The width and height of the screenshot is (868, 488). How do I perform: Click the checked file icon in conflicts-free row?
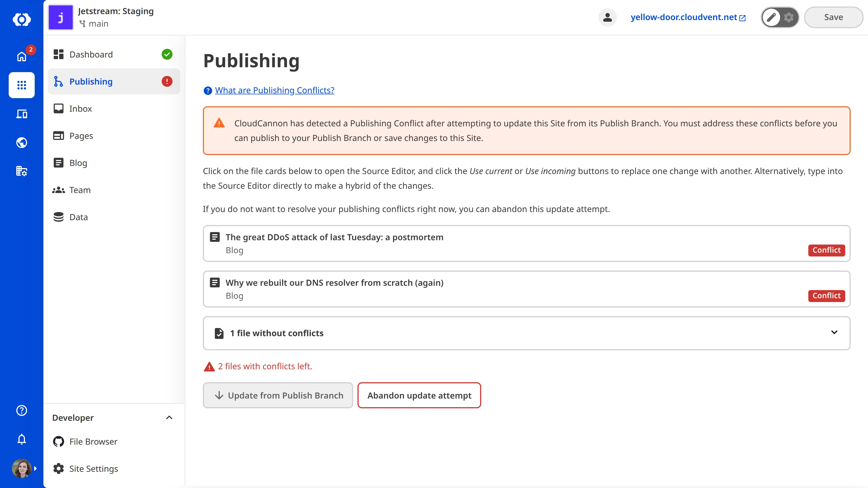coord(219,333)
